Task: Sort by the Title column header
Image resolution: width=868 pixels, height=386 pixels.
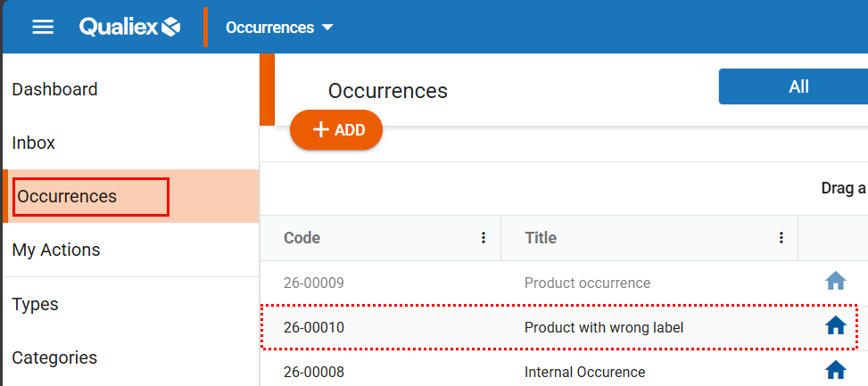Action: (541, 238)
